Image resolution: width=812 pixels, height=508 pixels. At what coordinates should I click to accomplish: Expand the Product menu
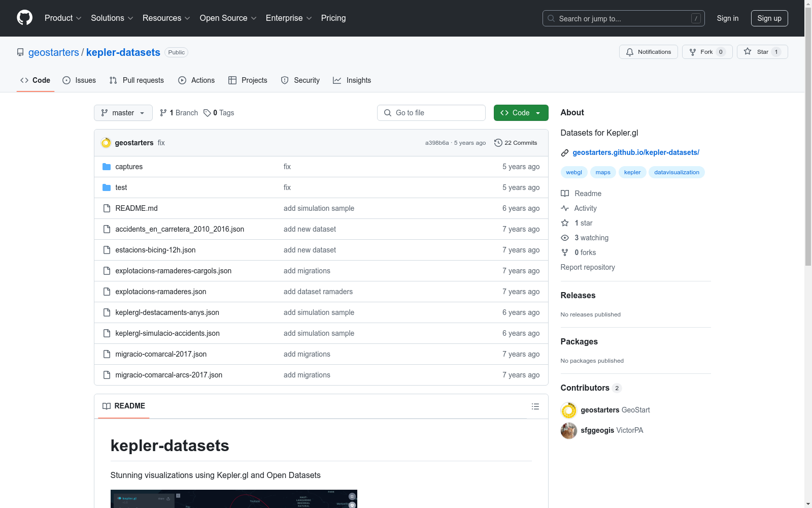coord(63,18)
